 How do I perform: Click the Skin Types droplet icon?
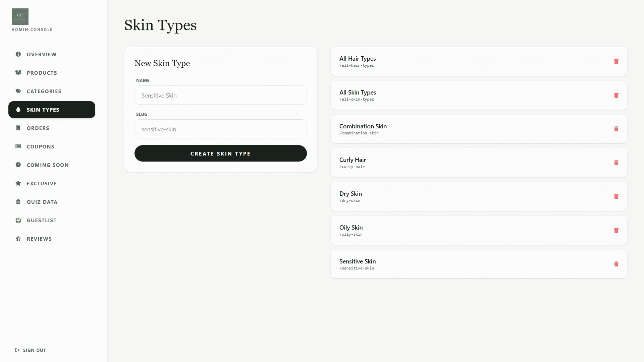[18, 109]
